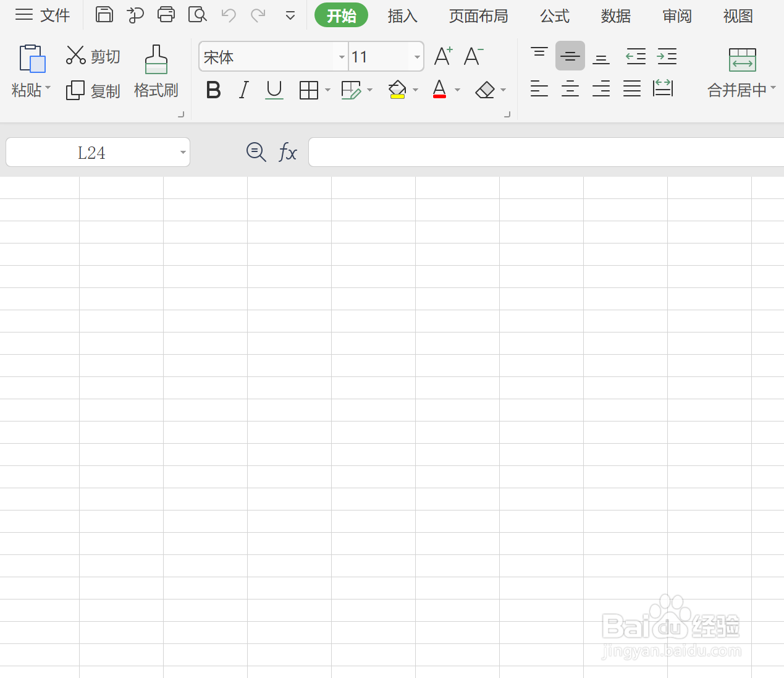Click the justify alignment icon
784x678 pixels.
tap(632, 89)
